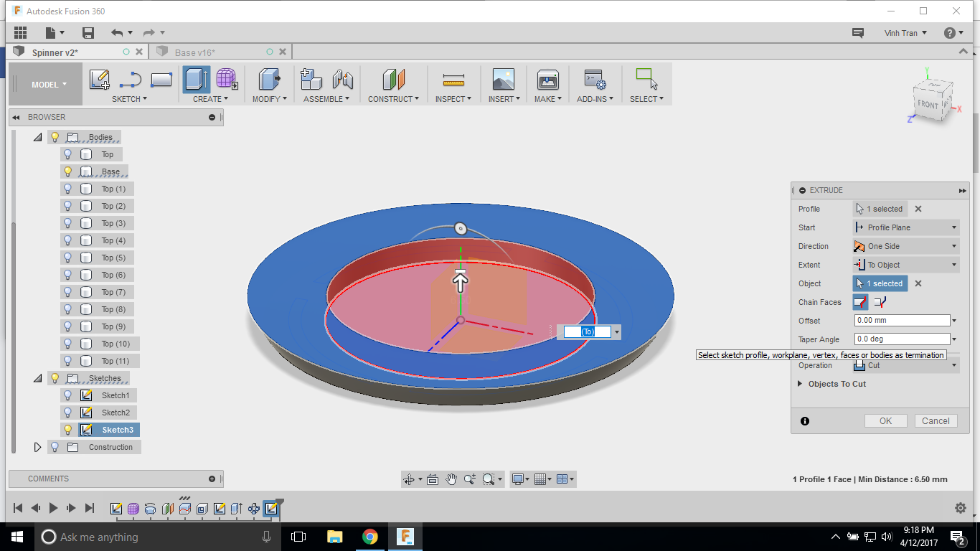The width and height of the screenshot is (980, 551).
Task: Select the Pan hand tool
Action: coord(451,479)
